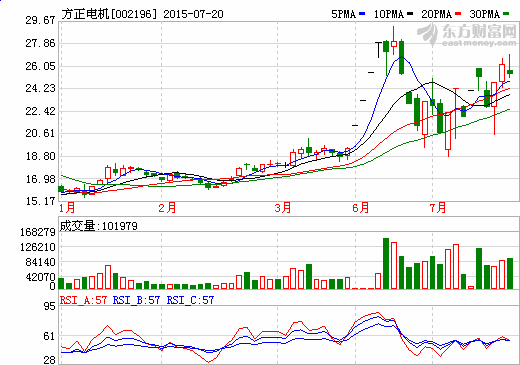This screenshot has width=520, height=365.
Task: Select the 6月 axis label
Action: pyautogui.click(x=361, y=208)
